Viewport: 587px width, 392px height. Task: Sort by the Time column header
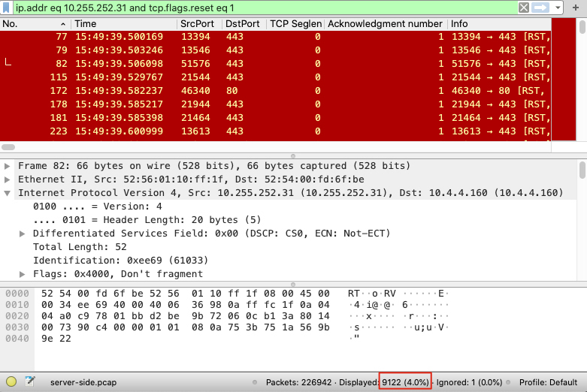click(124, 24)
